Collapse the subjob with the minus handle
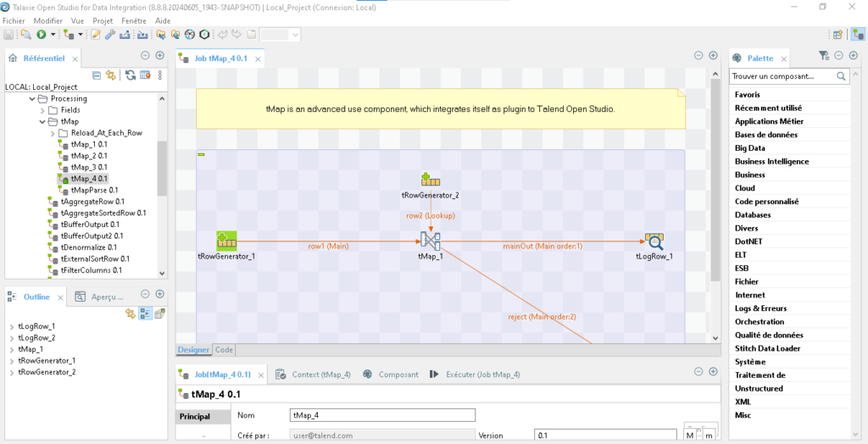Image resolution: width=868 pixels, height=444 pixels. coord(202,154)
